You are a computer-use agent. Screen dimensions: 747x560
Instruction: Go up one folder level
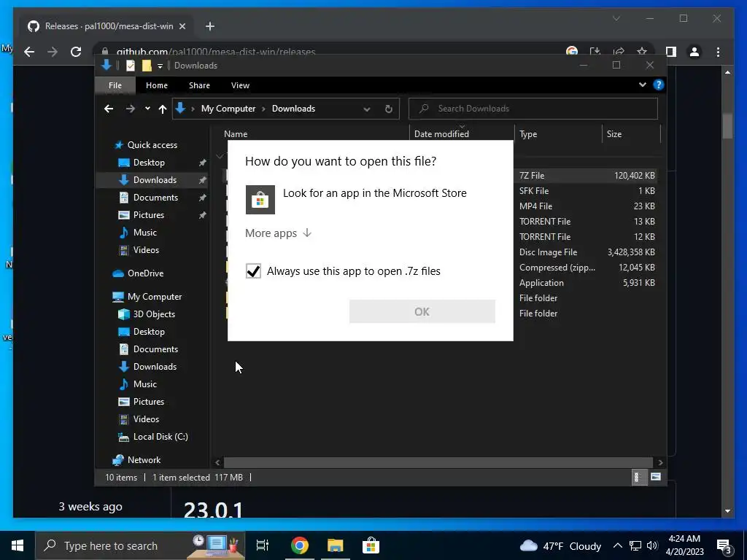(163, 109)
